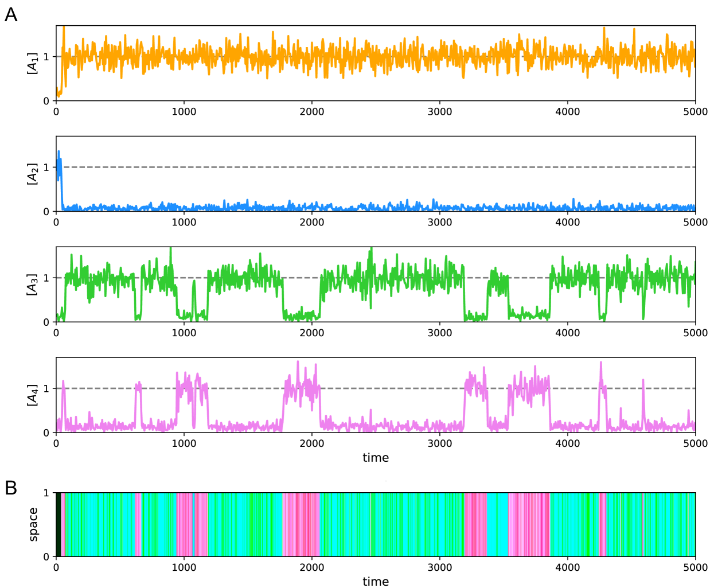Click the 'time' label below the A4 plot
This screenshot has height=588, width=714.
(x=376, y=458)
